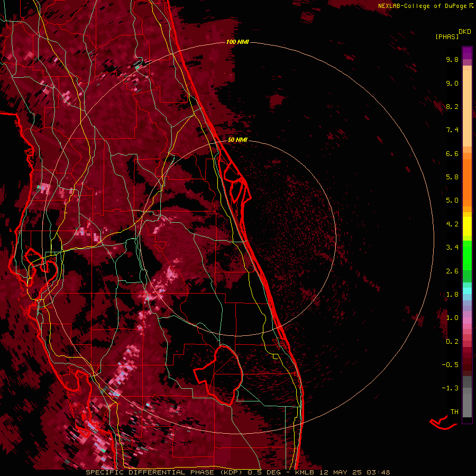
Task: Click the 50 NMI range ring label
Action: [237, 140]
